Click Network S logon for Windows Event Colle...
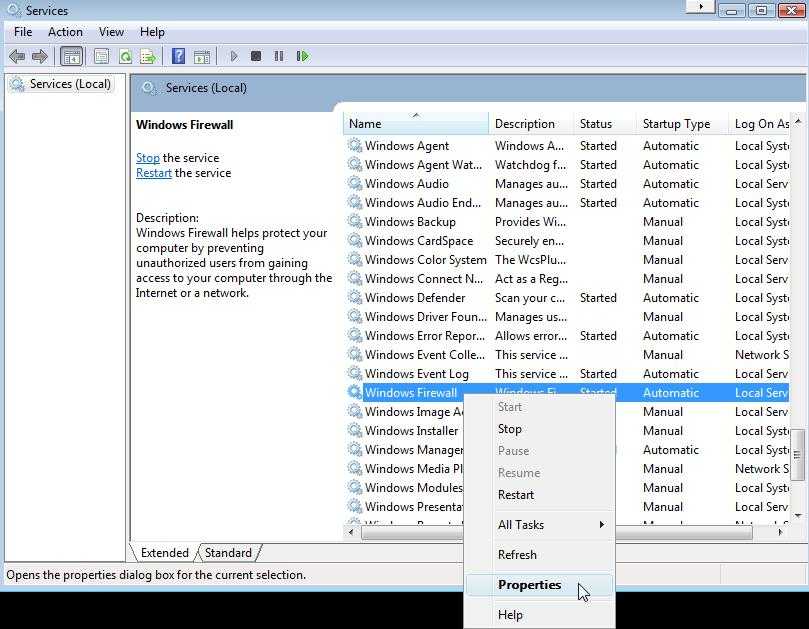This screenshot has width=809, height=629. pos(762,354)
